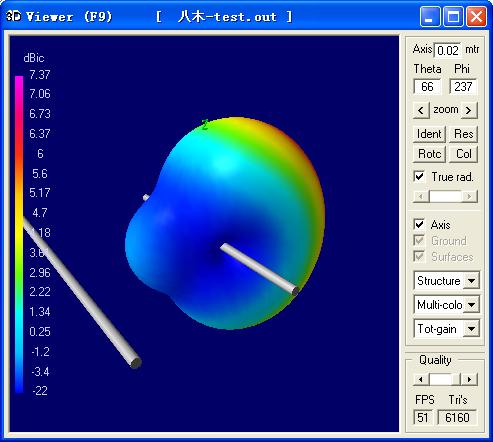Uncheck the Axis checkbox
The height and width of the screenshot is (442, 493).
(x=419, y=224)
